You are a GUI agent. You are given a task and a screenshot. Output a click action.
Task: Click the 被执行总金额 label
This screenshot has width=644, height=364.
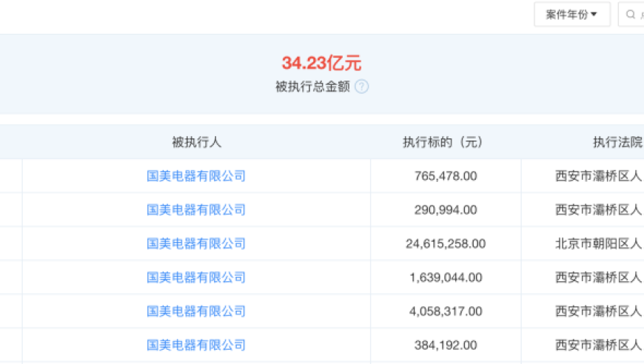coord(312,87)
